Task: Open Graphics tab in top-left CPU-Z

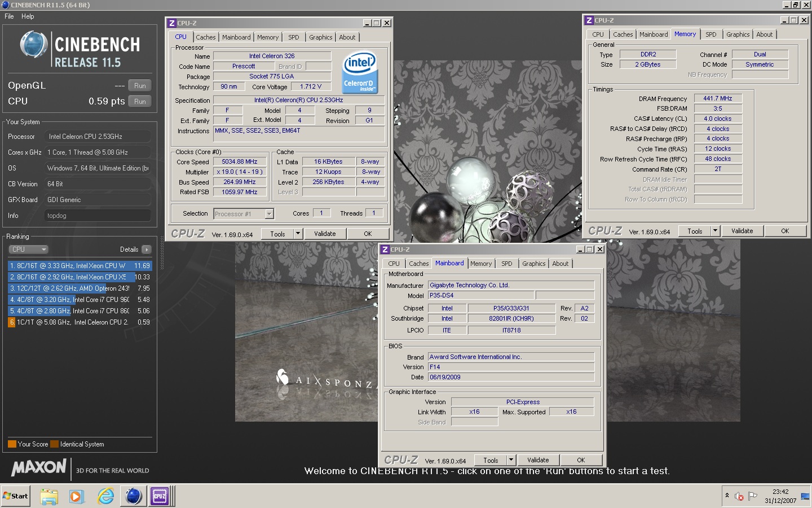Action: (x=321, y=37)
